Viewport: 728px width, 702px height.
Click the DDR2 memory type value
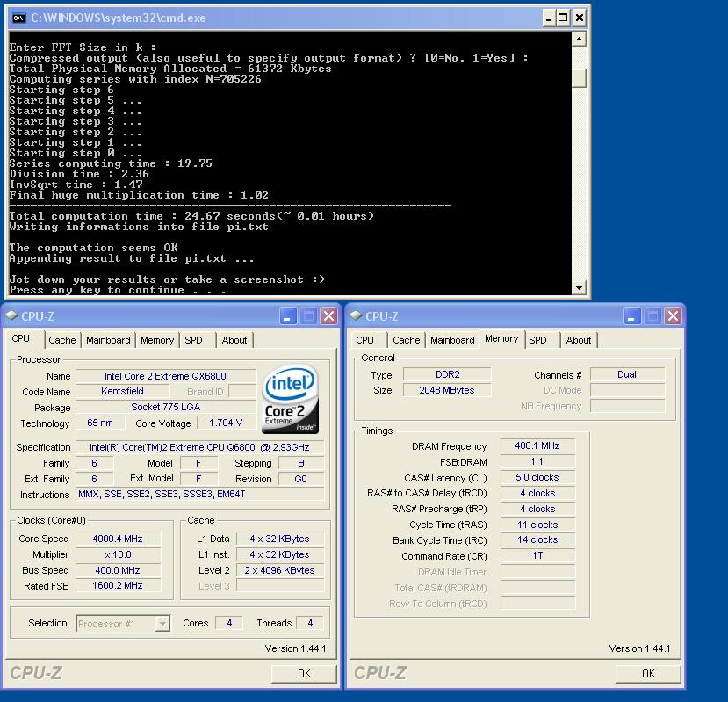coord(447,375)
